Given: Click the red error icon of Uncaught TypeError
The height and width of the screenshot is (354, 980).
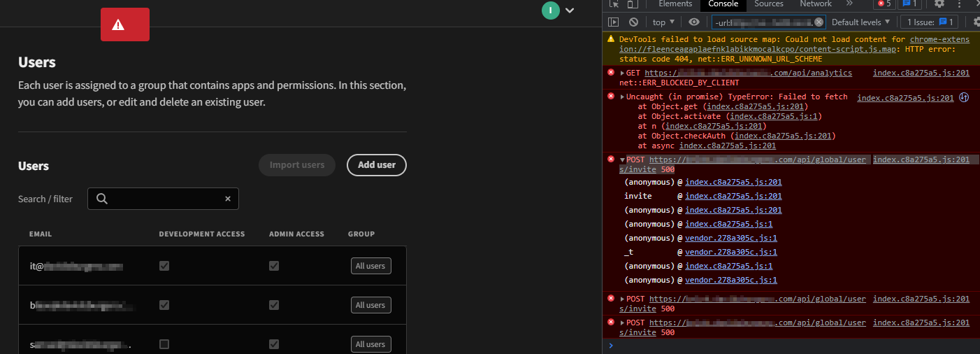Looking at the screenshot, I should (x=611, y=97).
